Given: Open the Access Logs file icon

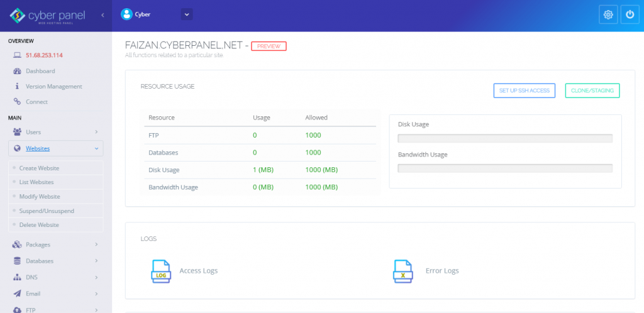Looking at the screenshot, I should pyautogui.click(x=160, y=270).
